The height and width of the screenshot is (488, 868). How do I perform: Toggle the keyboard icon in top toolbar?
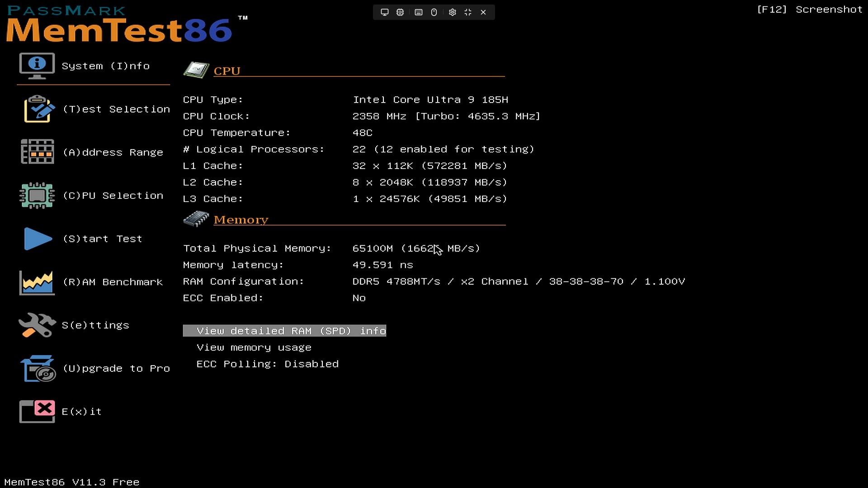point(419,12)
